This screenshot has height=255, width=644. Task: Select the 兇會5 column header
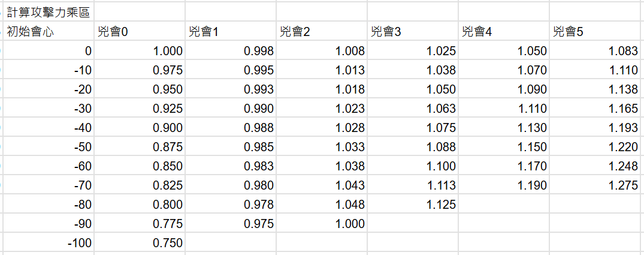click(597, 31)
